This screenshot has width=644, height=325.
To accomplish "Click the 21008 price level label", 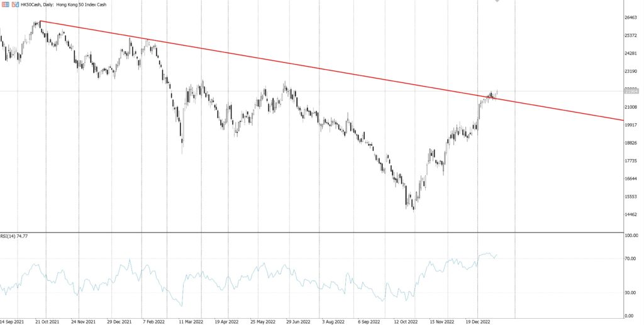I will pyautogui.click(x=630, y=107).
